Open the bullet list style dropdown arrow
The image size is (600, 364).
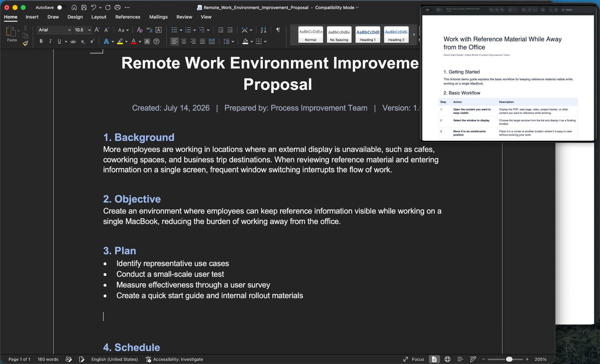[181, 30]
